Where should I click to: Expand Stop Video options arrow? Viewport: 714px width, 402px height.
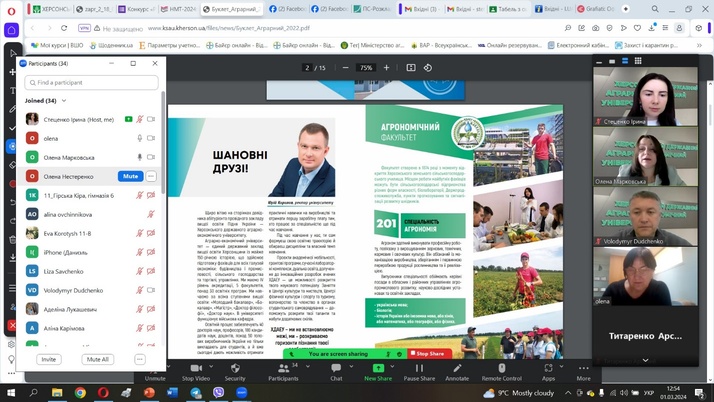tap(211, 366)
